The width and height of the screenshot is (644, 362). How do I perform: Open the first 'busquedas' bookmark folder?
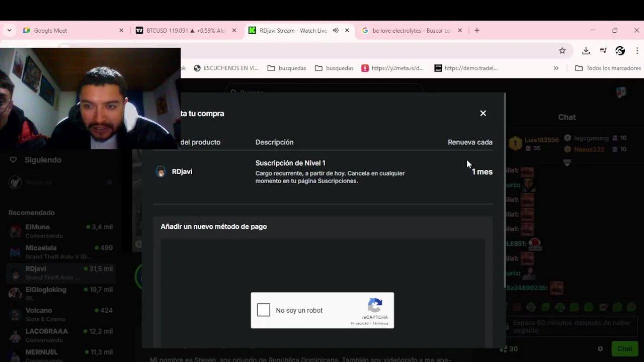click(286, 68)
